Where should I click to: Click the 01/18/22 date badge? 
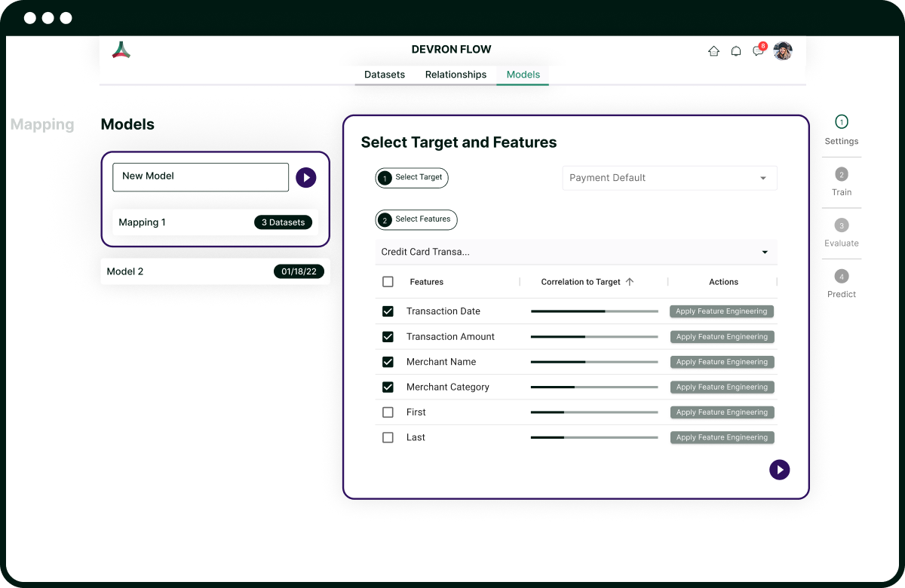(x=299, y=271)
